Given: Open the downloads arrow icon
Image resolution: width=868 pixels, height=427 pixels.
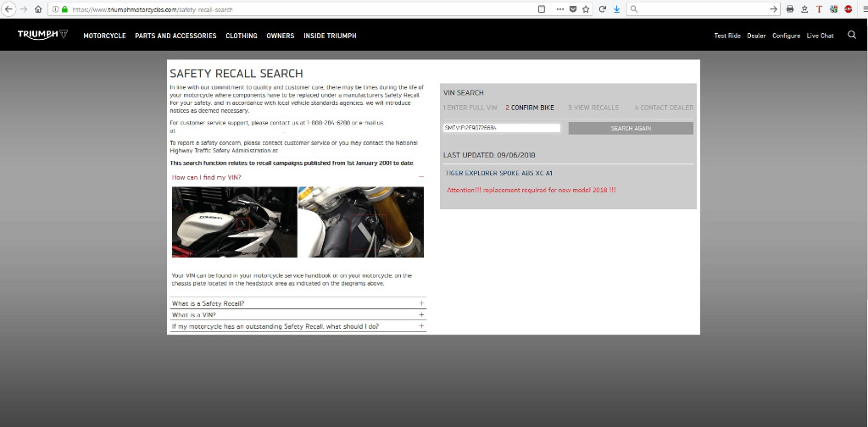Looking at the screenshot, I should point(617,8).
